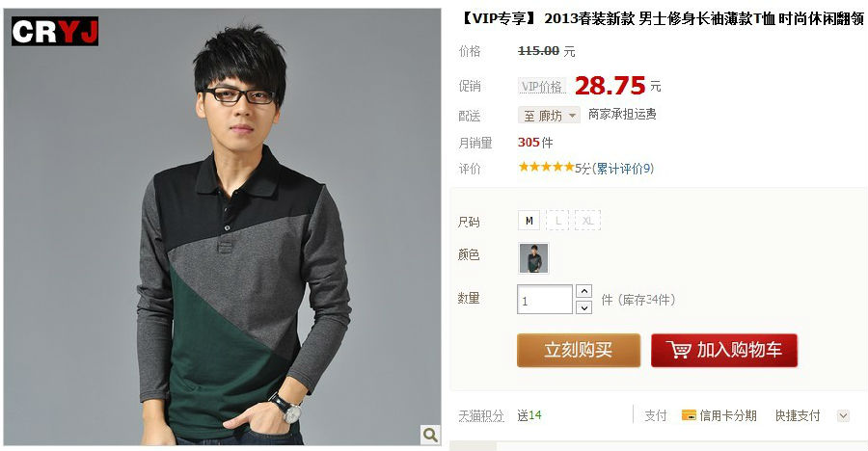Click the magnifier zoom icon on product photo
This screenshot has height=451, width=868.
tap(430, 435)
